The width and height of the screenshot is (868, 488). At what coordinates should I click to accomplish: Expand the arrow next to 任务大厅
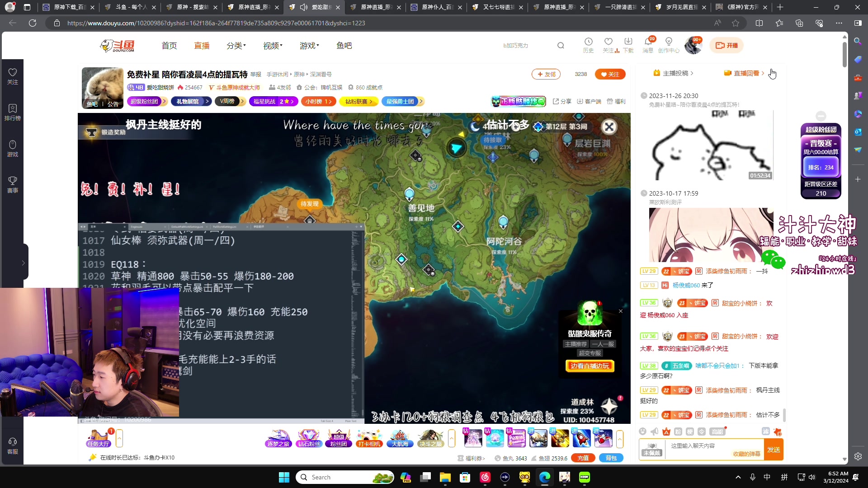pyautogui.click(x=119, y=438)
